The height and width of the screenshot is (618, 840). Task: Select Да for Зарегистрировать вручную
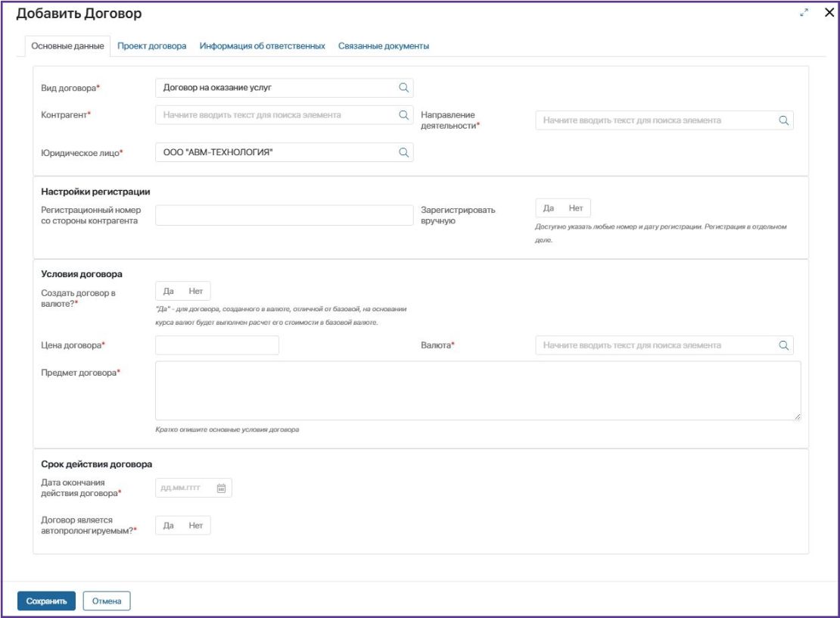549,208
